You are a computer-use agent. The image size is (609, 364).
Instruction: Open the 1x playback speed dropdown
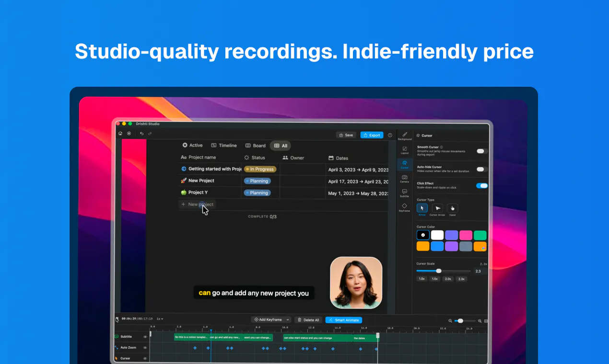click(160, 318)
